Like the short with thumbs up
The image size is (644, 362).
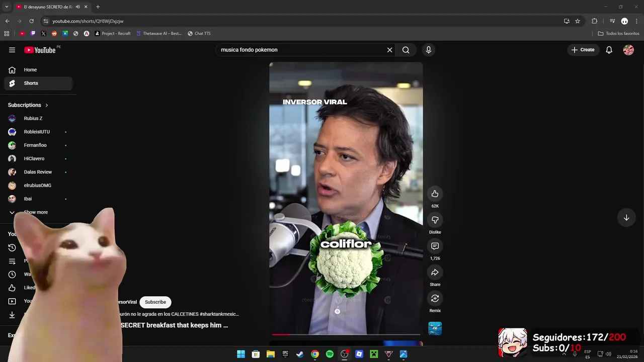tap(435, 194)
